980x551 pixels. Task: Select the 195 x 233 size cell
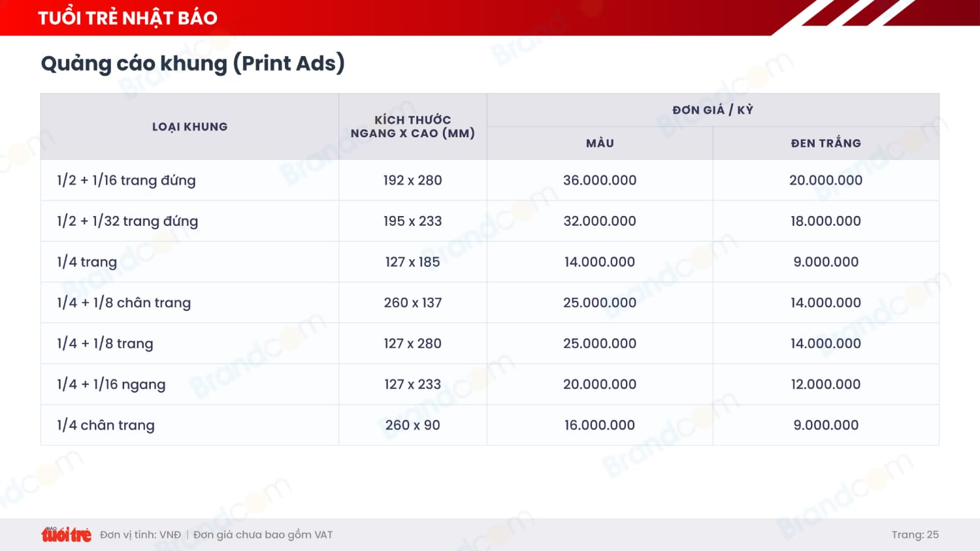click(412, 221)
